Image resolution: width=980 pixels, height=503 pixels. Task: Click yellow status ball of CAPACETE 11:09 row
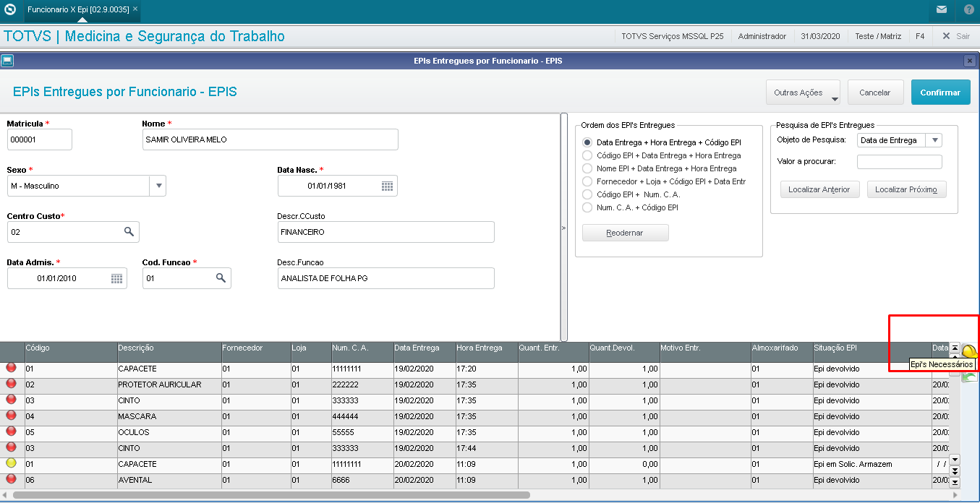[x=11, y=463]
